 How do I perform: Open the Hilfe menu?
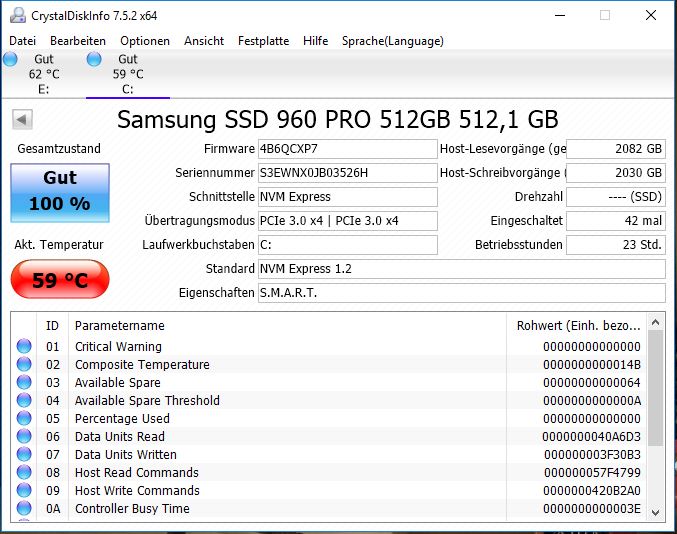click(315, 41)
